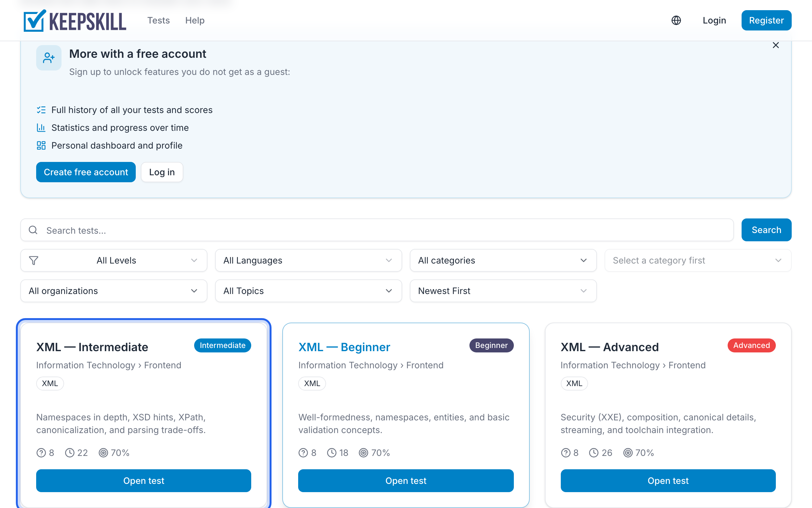Open test for XML Intermediate
812x508 pixels.
(144, 481)
